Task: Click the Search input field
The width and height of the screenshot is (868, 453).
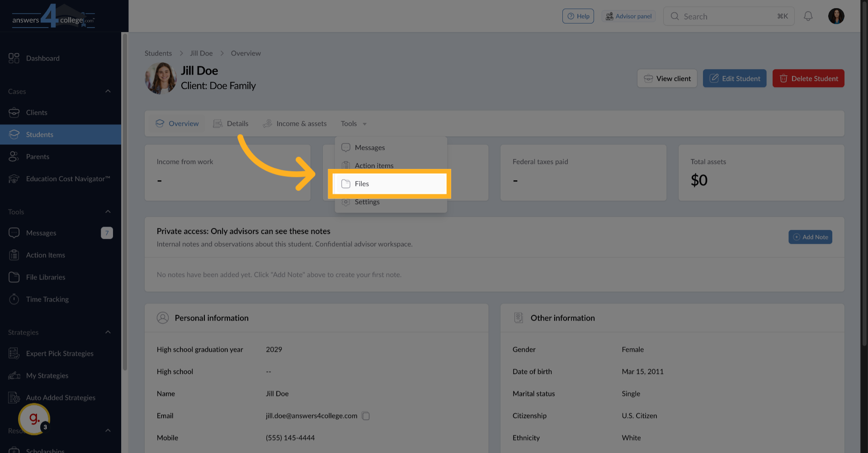Action: (728, 16)
